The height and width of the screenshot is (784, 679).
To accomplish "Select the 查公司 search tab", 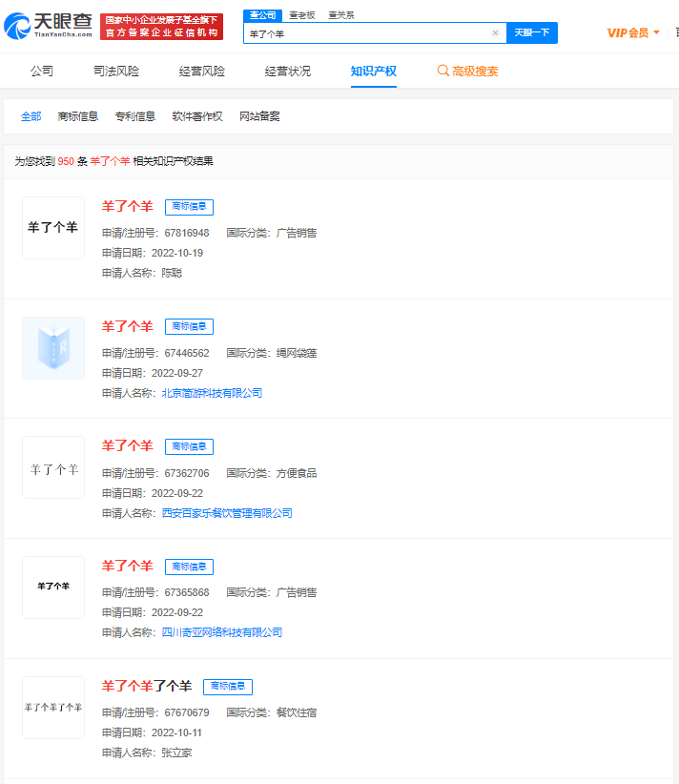I will (263, 15).
